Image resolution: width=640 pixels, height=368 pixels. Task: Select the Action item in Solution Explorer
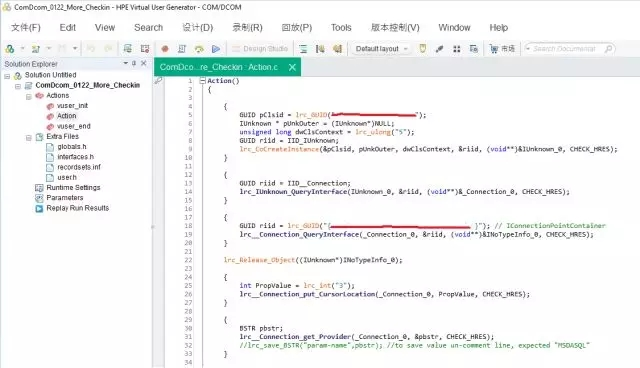point(67,116)
